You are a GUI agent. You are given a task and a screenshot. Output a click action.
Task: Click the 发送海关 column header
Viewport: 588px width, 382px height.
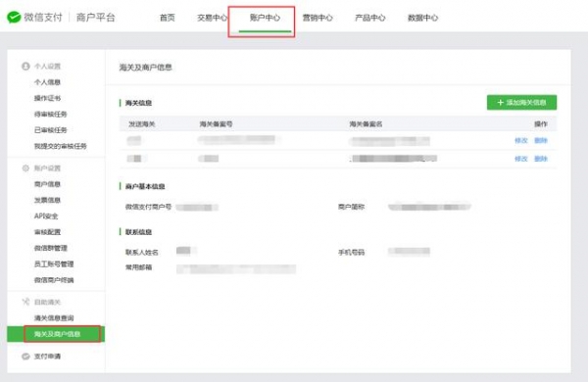click(142, 124)
